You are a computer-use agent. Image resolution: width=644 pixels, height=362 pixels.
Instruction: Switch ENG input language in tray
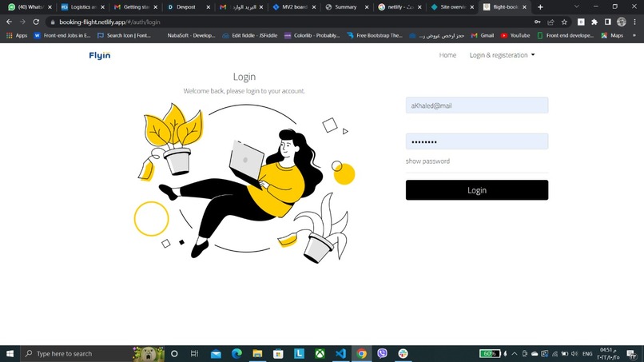click(587, 353)
